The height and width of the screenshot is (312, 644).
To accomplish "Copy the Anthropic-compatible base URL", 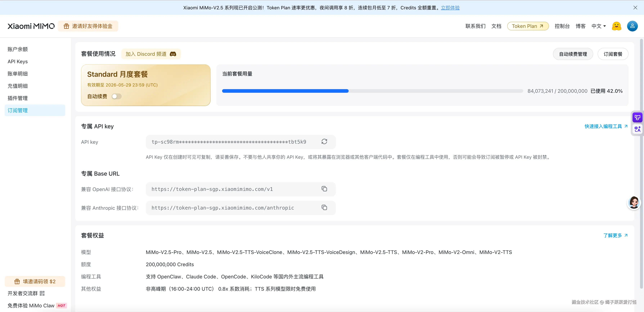I will click(324, 208).
